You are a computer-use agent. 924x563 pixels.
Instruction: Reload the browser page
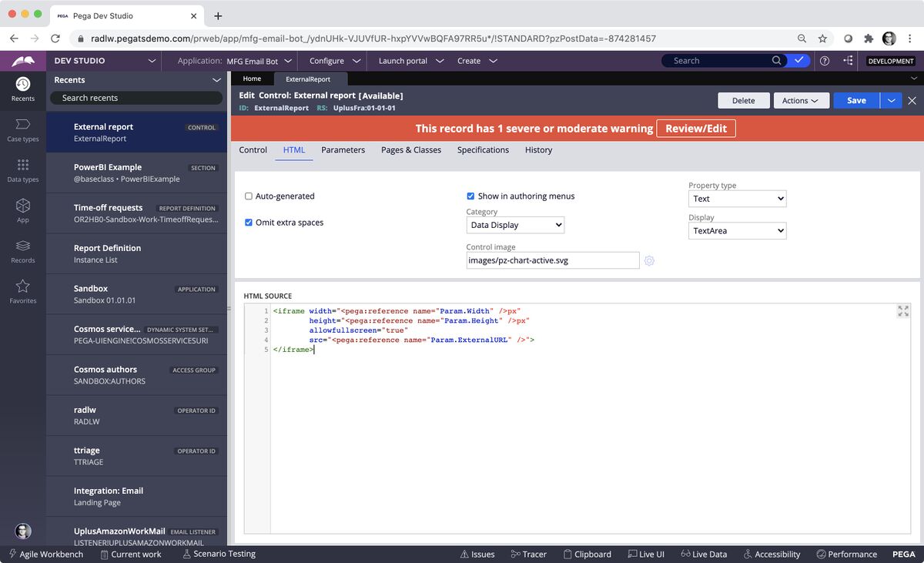(55, 38)
